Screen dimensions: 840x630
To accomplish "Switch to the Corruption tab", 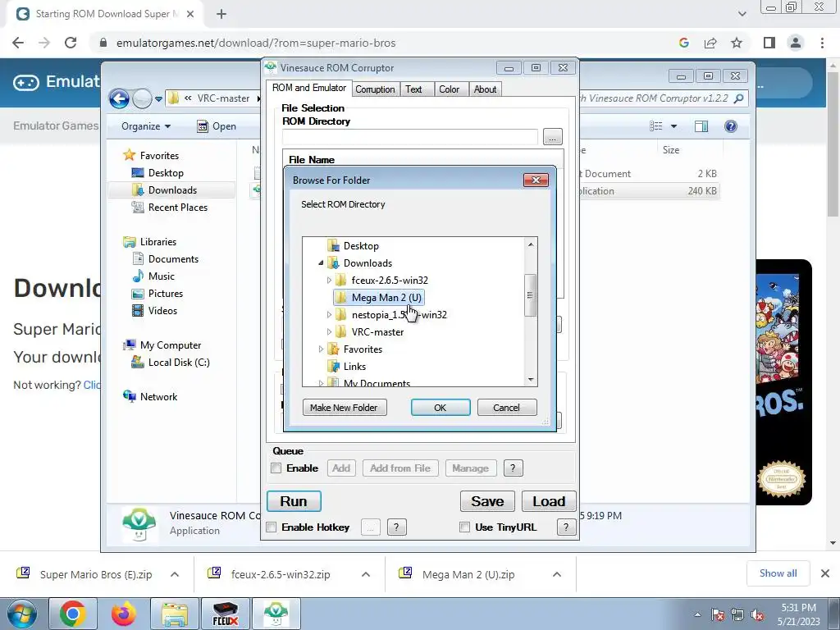I will point(375,89).
